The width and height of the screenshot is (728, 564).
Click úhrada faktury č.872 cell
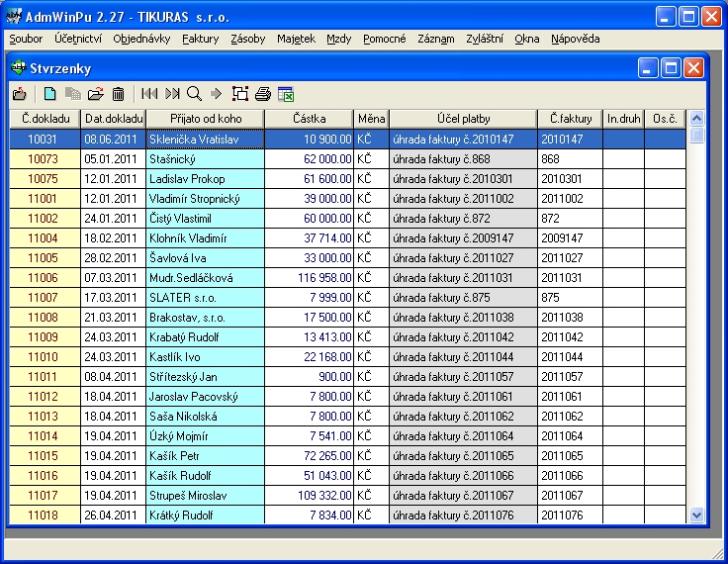(x=463, y=219)
